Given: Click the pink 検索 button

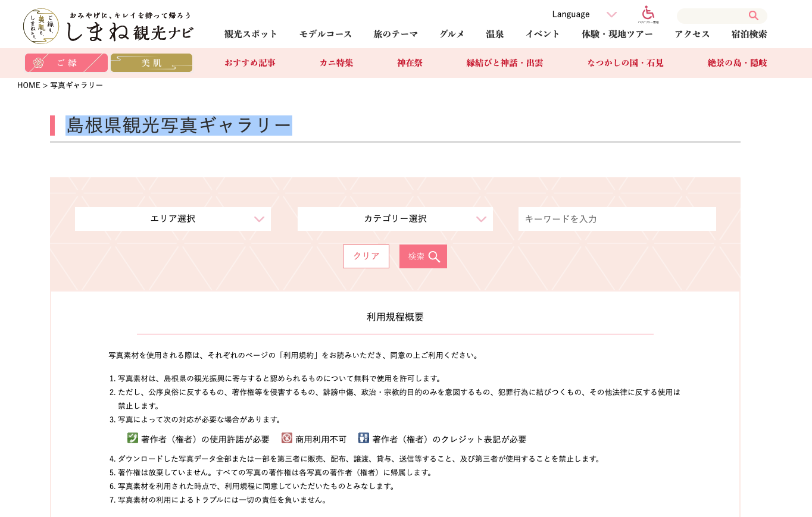Looking at the screenshot, I should tap(423, 256).
